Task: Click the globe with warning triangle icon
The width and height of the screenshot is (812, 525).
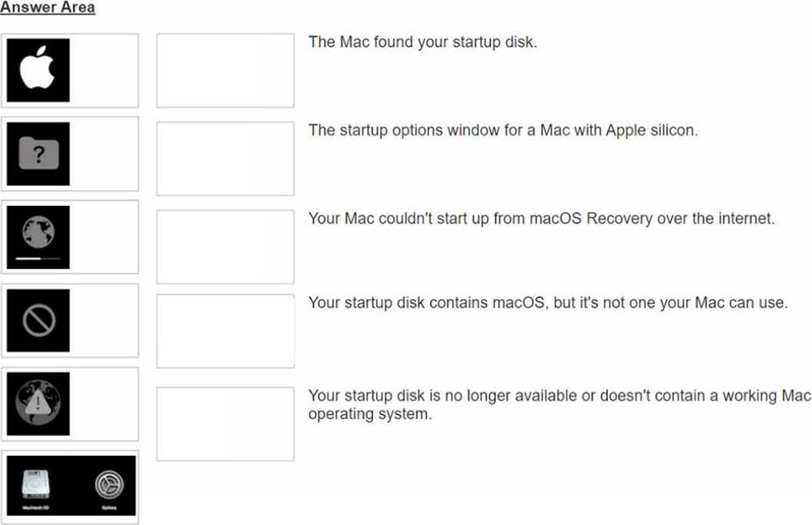Action: (38, 404)
